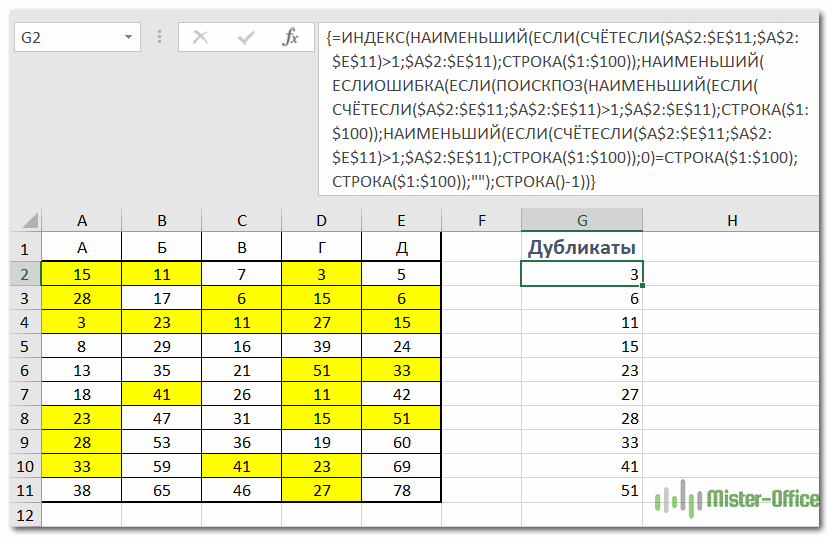Select column G header
This screenshot has width=830, height=538.
pos(581,221)
